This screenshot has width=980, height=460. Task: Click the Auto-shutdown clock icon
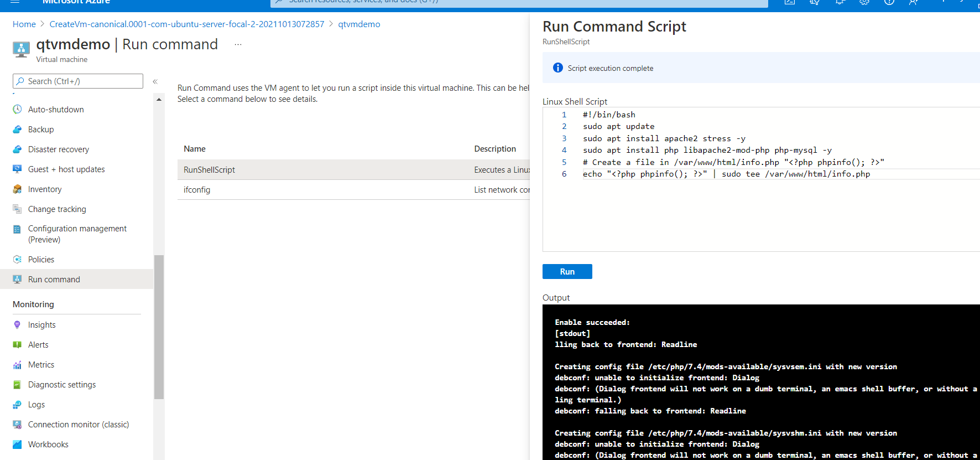[x=17, y=109]
